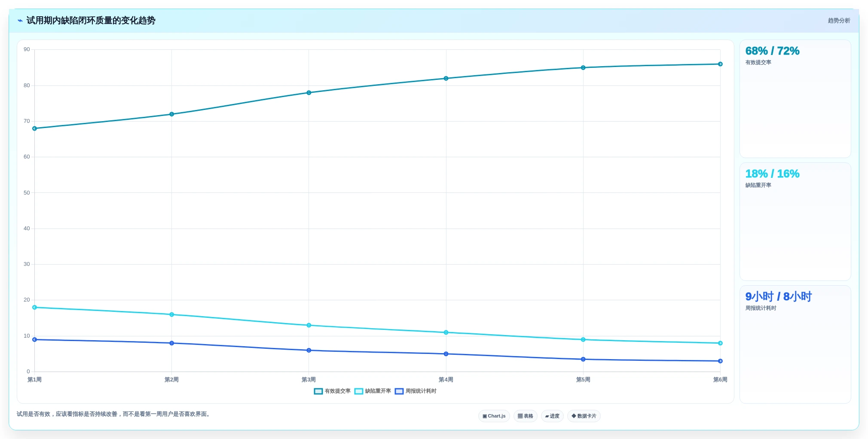Click the 第1周 axis label
868x439 pixels.
coord(35,380)
